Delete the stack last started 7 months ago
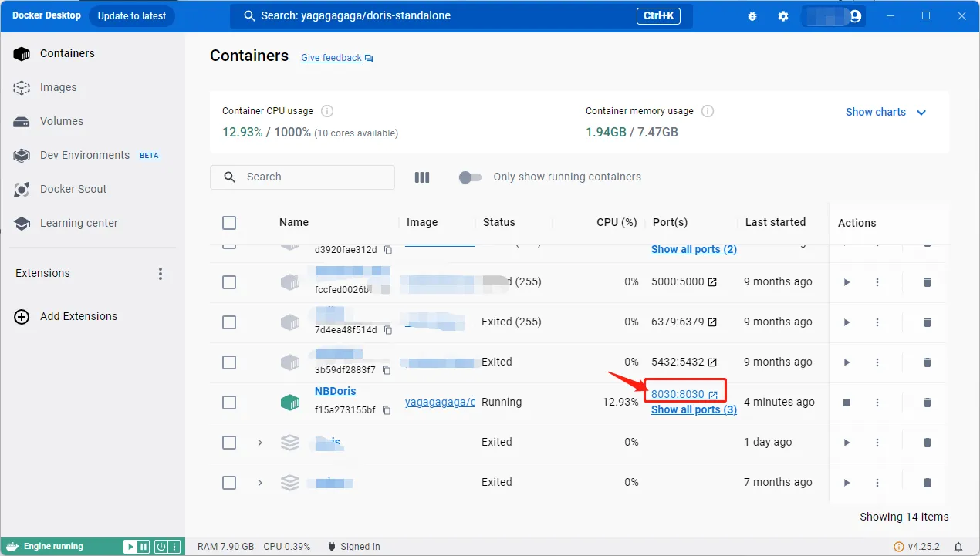 928,483
